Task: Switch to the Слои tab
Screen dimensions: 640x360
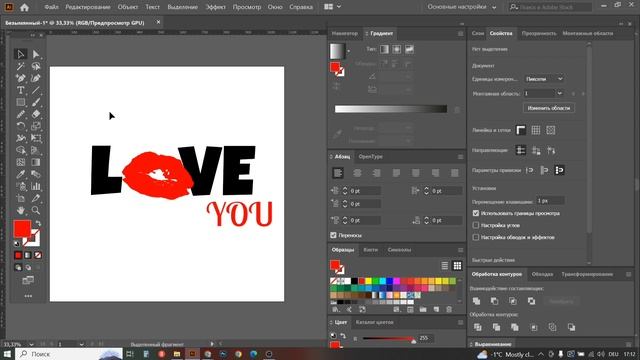Action: coord(478,33)
